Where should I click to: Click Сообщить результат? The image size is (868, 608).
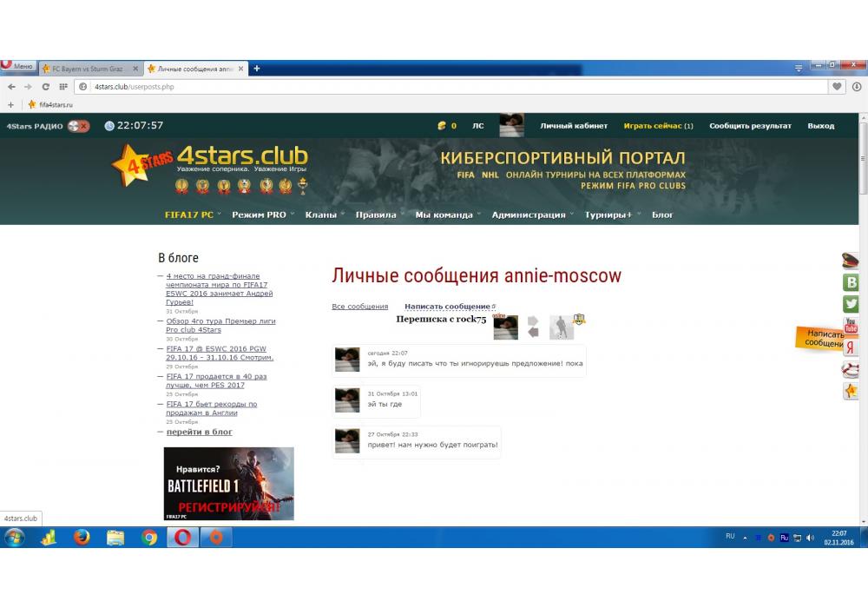(x=750, y=126)
